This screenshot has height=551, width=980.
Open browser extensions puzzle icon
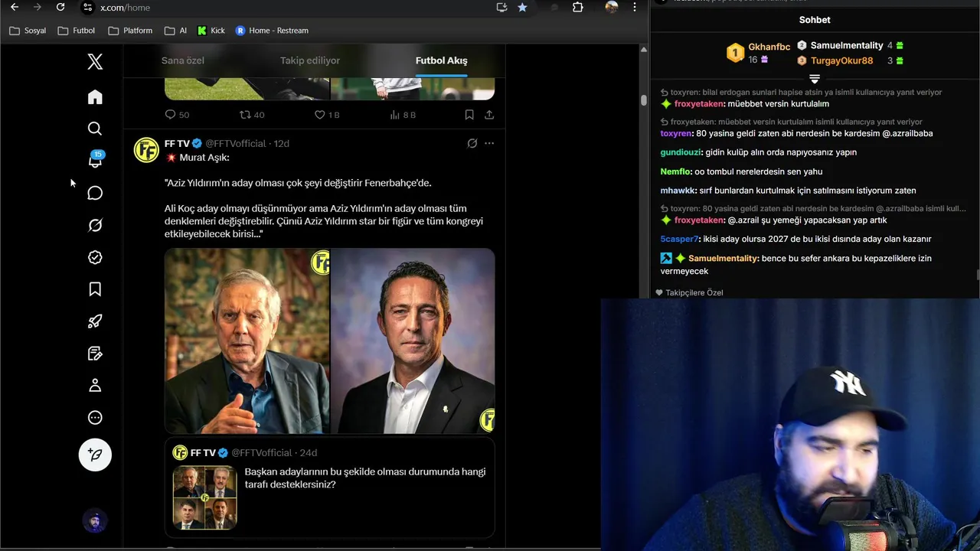[x=578, y=7]
